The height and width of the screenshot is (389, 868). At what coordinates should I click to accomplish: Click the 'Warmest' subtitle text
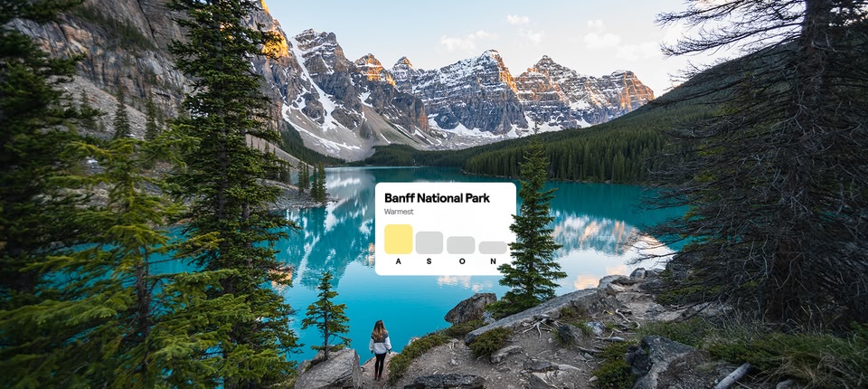[x=399, y=212]
